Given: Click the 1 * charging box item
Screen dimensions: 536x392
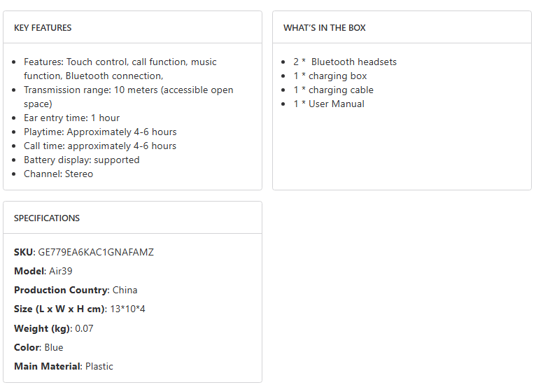Looking at the screenshot, I should tap(330, 76).
